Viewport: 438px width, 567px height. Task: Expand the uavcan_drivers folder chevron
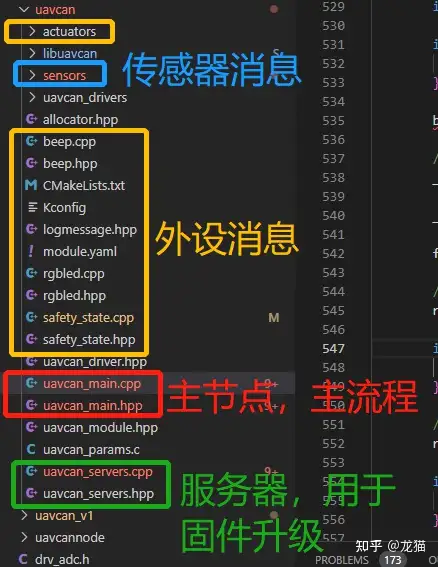click(x=32, y=97)
